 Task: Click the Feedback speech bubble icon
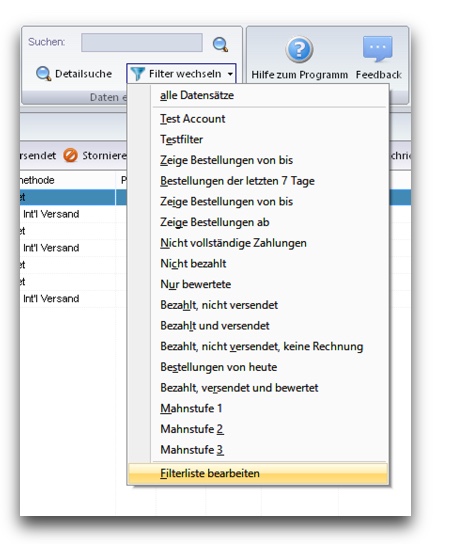point(378,49)
